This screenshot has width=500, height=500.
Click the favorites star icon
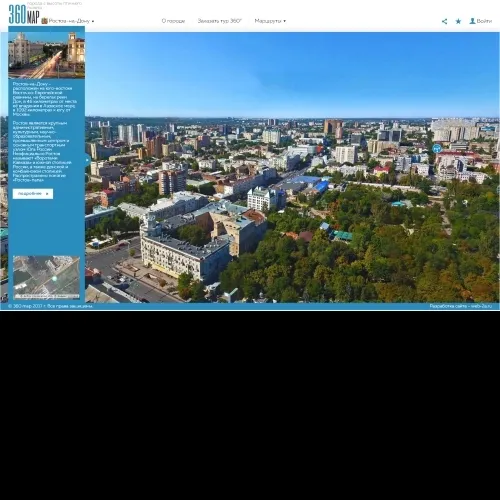[458, 21]
